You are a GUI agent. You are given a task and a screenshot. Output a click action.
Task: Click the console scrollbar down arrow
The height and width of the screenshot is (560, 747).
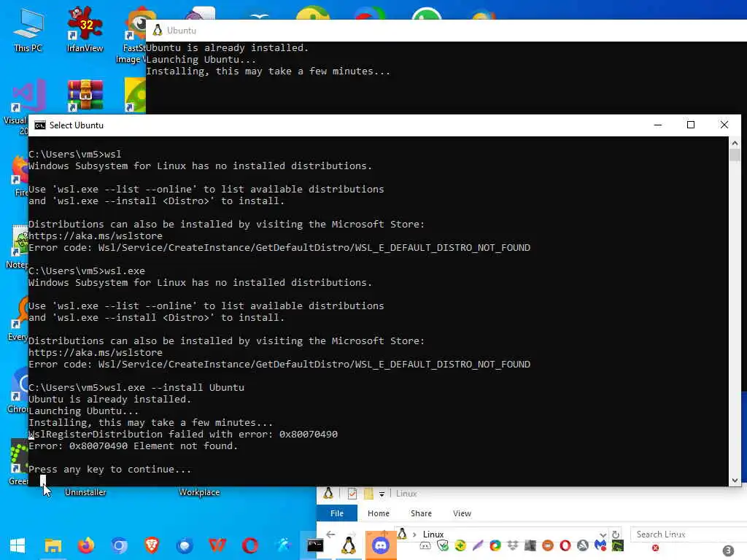coord(735,481)
